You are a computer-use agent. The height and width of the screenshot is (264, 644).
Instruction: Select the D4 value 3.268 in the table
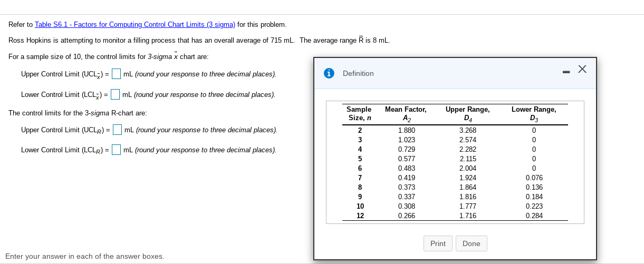pyautogui.click(x=468, y=130)
